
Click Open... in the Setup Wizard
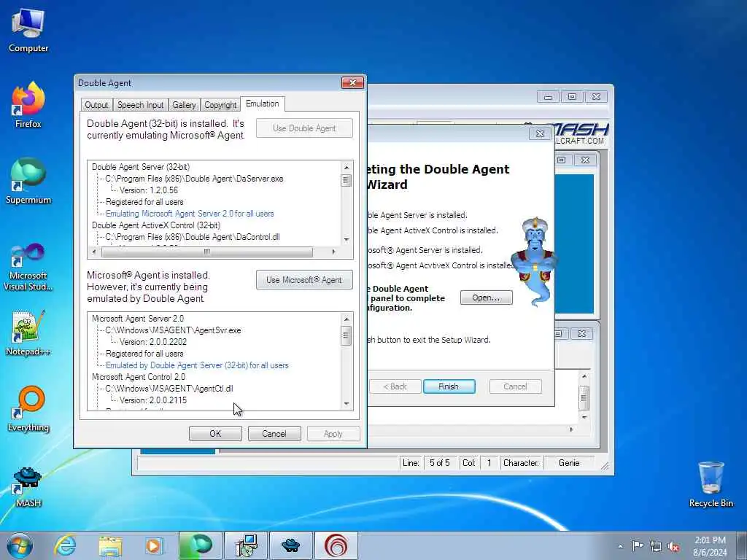(x=486, y=297)
